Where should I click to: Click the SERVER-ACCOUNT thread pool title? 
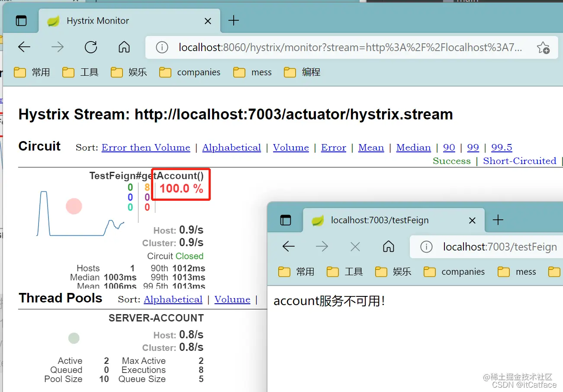156,318
